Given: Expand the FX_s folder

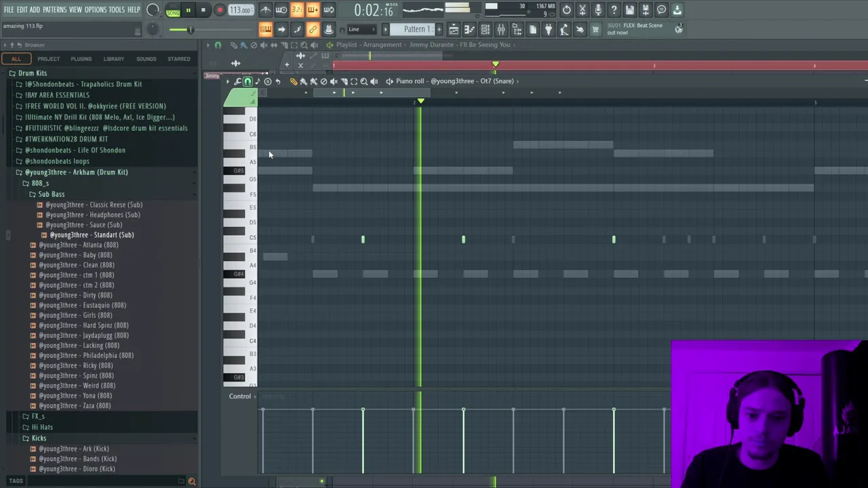Looking at the screenshot, I should click(38, 416).
